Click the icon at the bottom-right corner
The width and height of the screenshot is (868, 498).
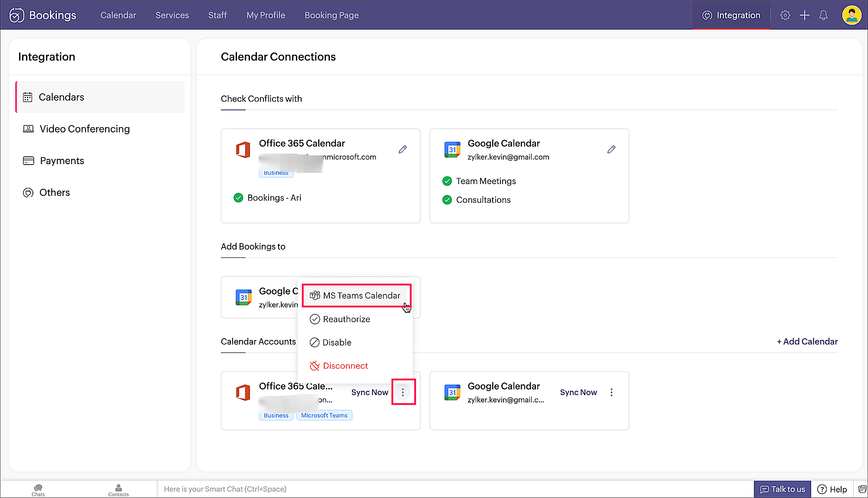(x=862, y=489)
